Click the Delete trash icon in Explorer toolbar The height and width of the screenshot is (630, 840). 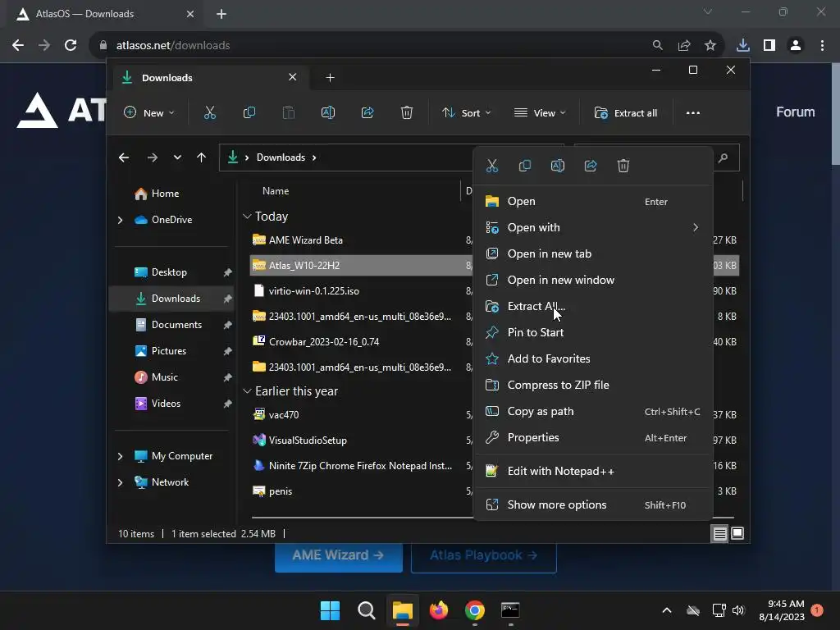tap(407, 112)
